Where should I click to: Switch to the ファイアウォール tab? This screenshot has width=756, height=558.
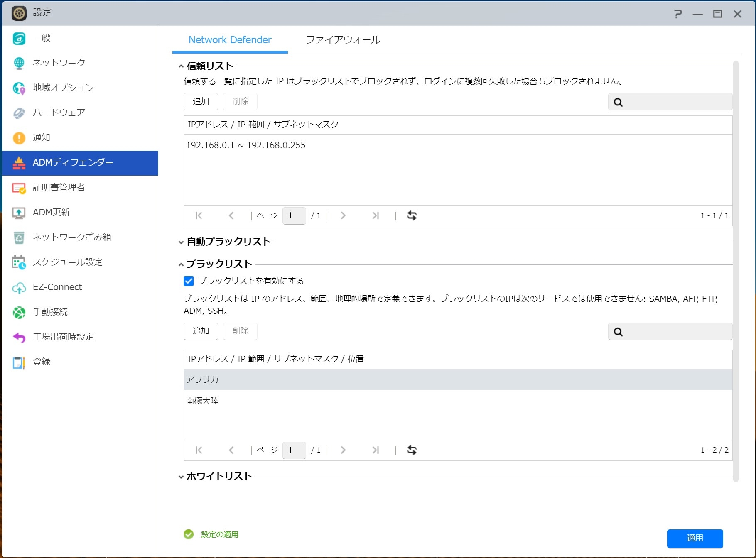click(x=343, y=40)
